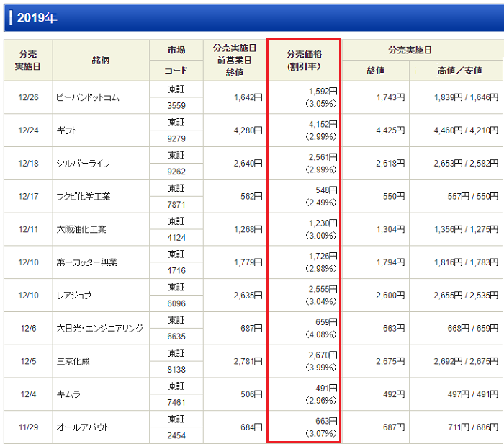Click the 1,743円 closing price

(x=390, y=97)
